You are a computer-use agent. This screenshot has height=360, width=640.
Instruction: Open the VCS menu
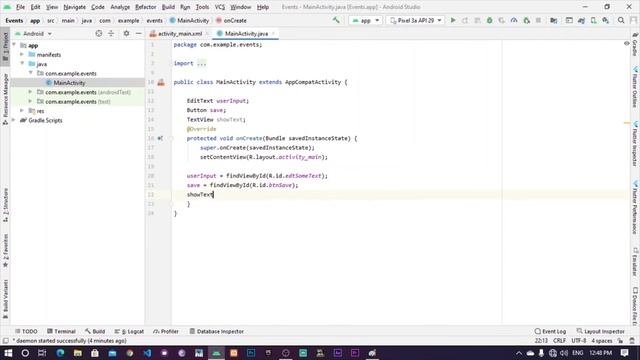pos(220,7)
